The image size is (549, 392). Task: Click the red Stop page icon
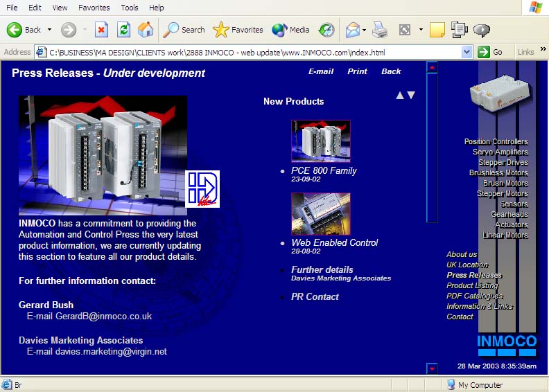(x=101, y=30)
